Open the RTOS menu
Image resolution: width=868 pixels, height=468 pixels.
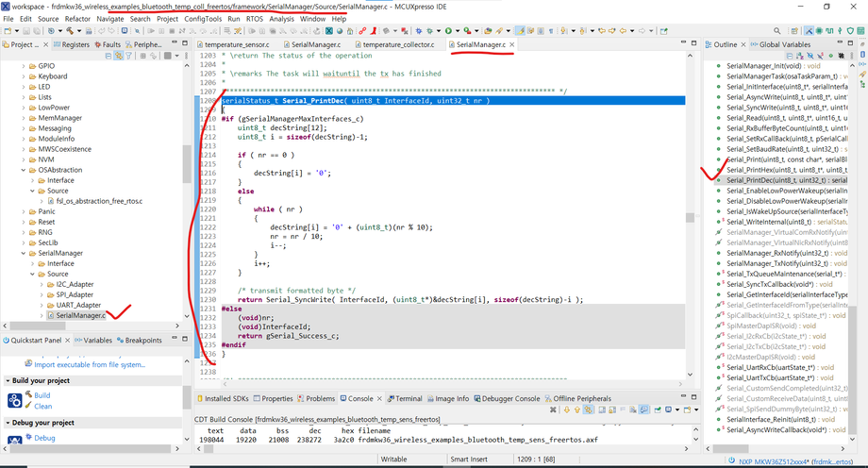[255, 19]
